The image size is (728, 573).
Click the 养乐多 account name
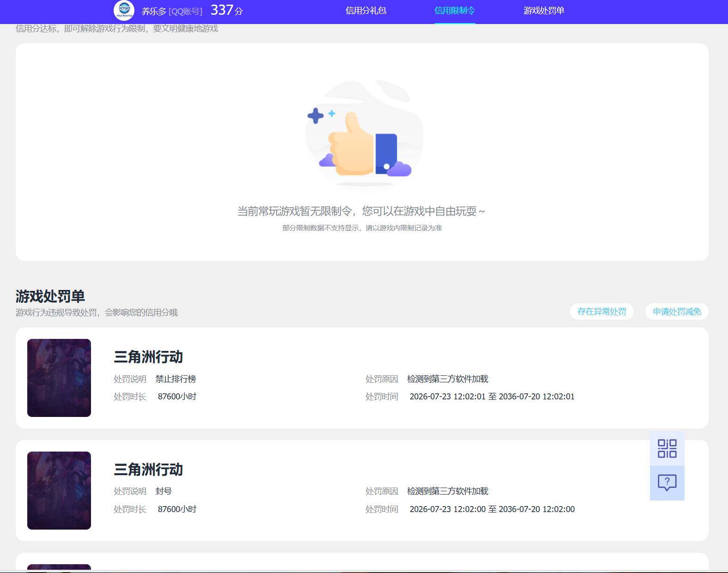pos(154,11)
